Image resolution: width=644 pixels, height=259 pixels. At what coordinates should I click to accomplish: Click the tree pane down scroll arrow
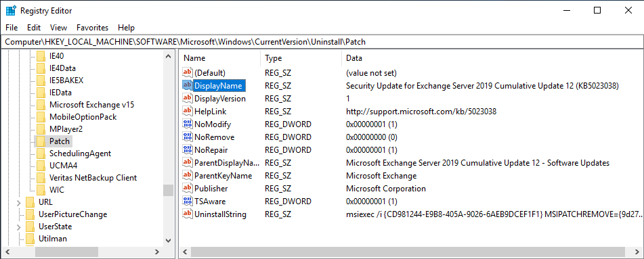point(168,241)
